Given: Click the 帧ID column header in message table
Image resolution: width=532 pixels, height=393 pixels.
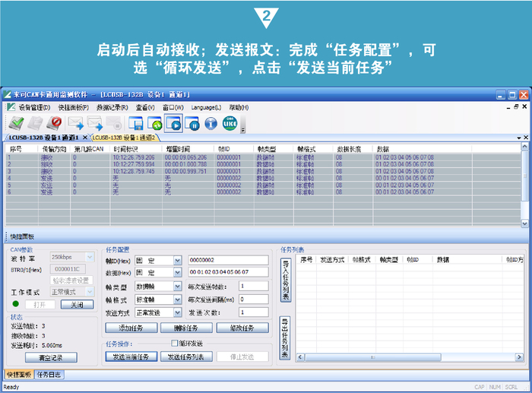Looking at the screenshot, I should [x=234, y=149].
